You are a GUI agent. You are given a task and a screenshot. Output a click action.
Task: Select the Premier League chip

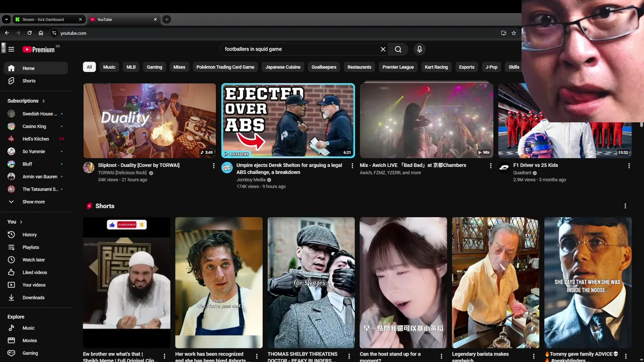click(398, 67)
